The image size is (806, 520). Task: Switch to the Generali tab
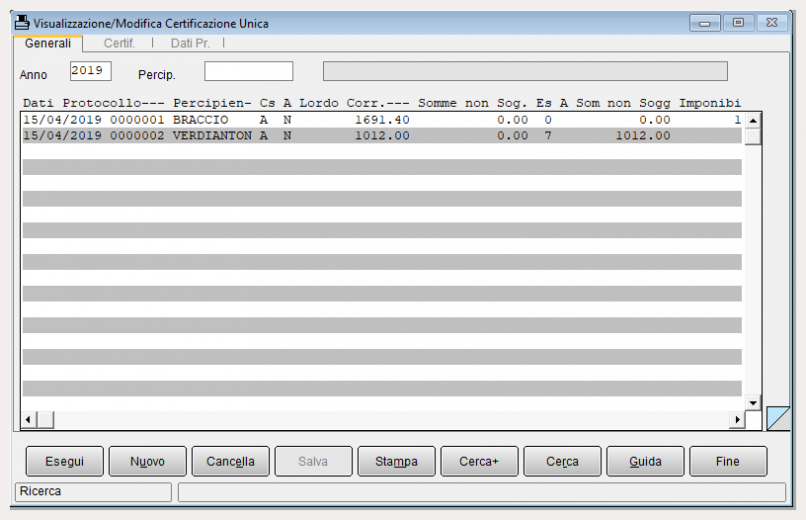coord(48,43)
